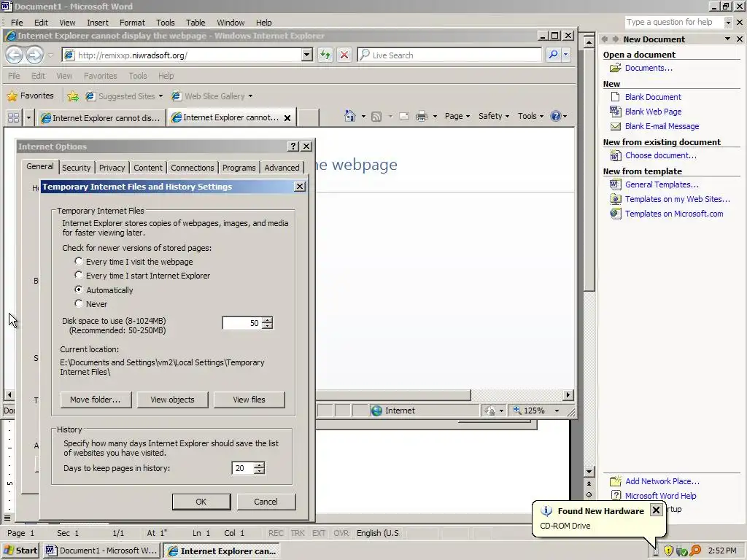Click Type a question for help box

673,22
